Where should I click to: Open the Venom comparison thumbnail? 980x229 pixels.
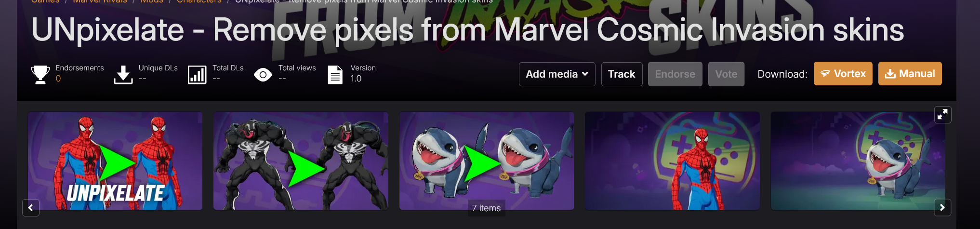point(301,161)
